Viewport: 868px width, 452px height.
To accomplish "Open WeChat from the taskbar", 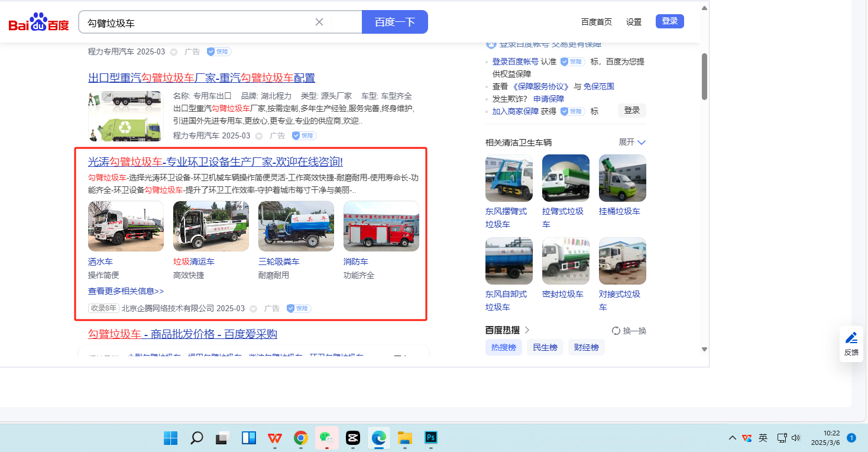I will (326, 438).
